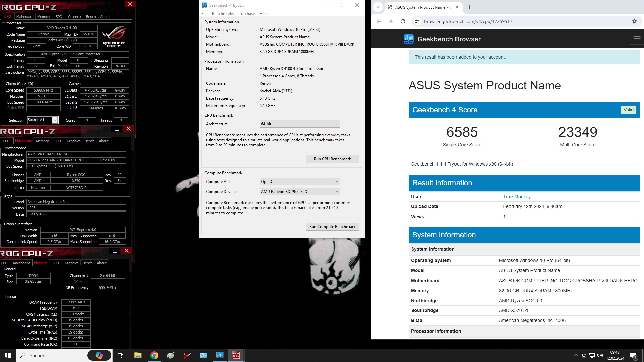Switch to the Mainboard tab in the top CPU-Z window
644x362 pixels.
point(25,17)
